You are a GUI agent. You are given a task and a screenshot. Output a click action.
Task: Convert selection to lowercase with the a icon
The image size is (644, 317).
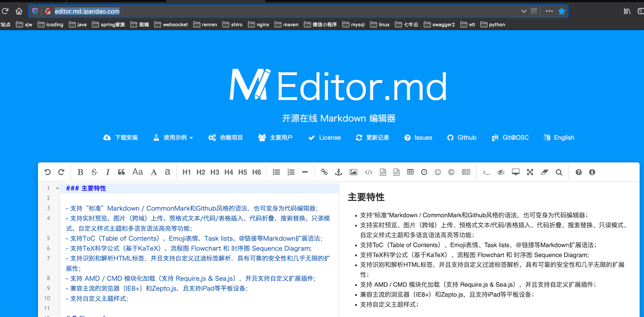pos(168,172)
